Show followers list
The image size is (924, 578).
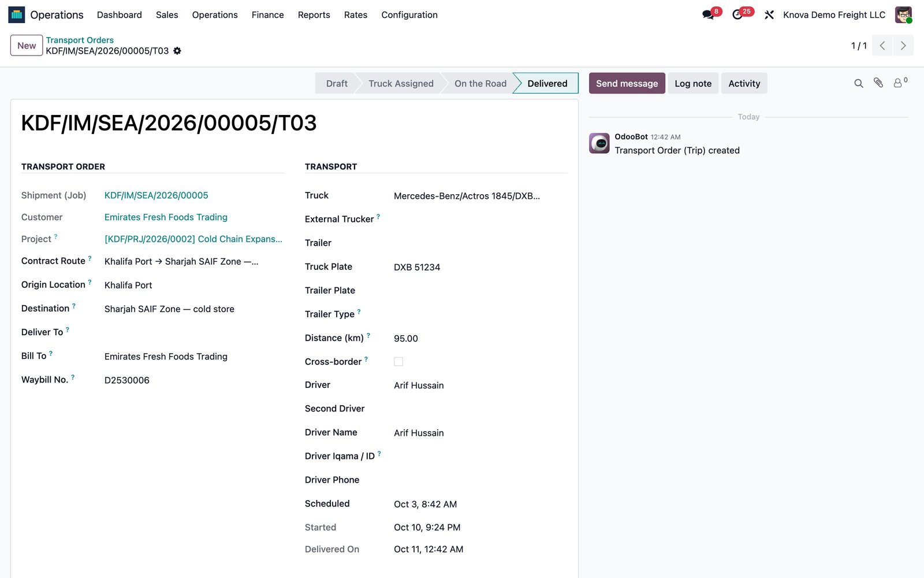900,83
